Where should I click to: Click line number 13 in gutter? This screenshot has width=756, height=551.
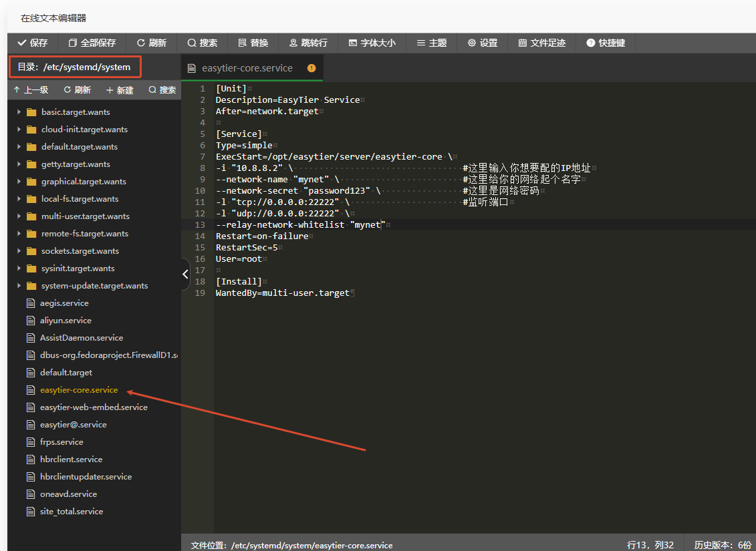[x=200, y=224]
